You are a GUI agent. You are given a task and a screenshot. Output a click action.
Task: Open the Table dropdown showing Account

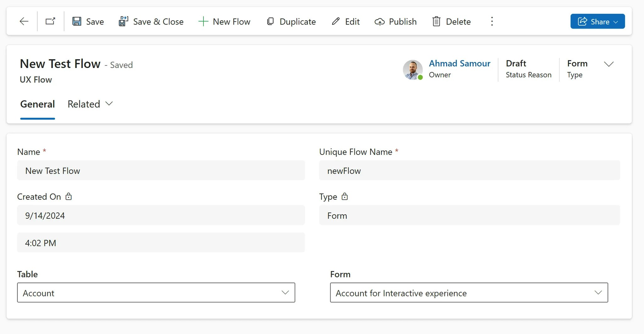point(156,293)
